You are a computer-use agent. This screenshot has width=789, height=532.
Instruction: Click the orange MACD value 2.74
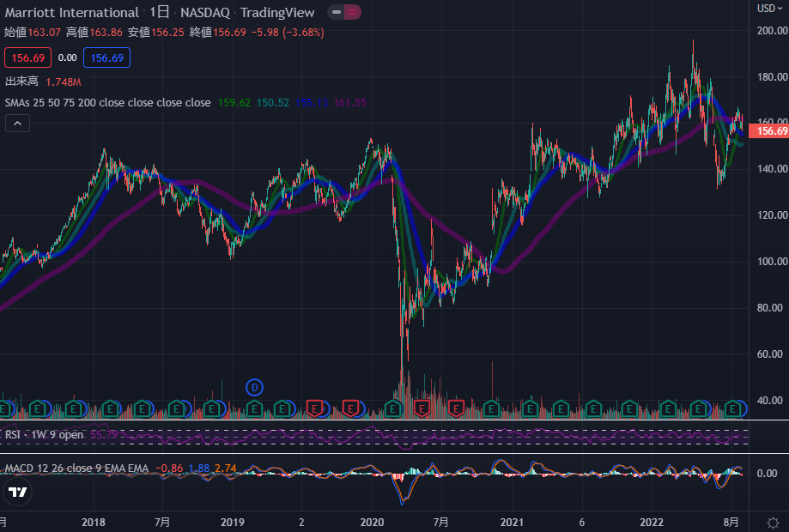click(x=226, y=469)
